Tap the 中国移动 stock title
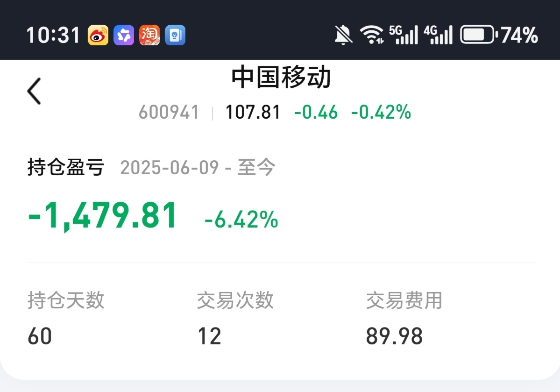 [281, 77]
